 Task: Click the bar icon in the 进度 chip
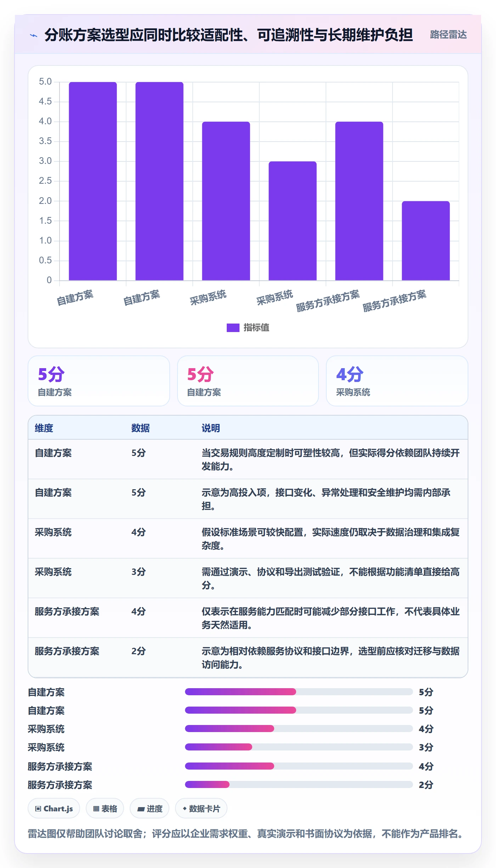(x=141, y=809)
